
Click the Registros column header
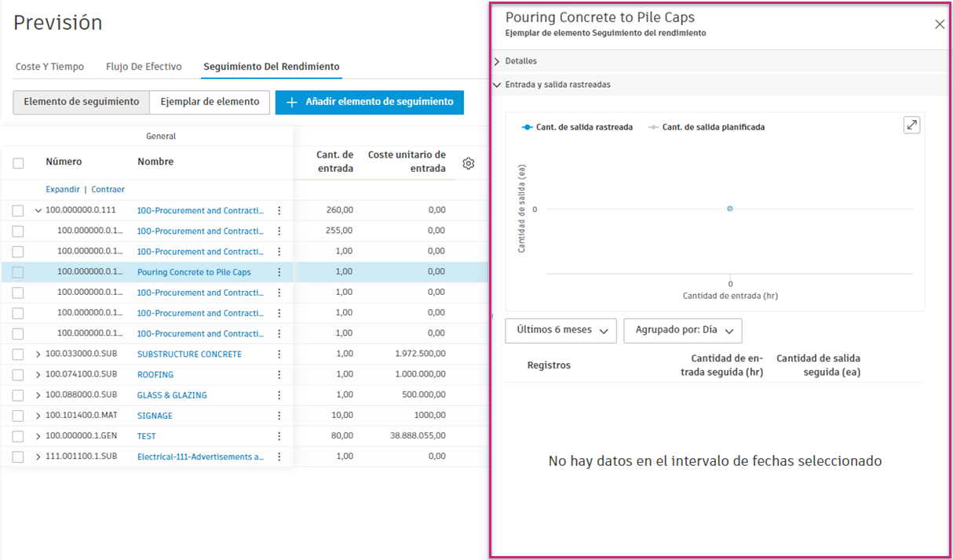coord(549,365)
